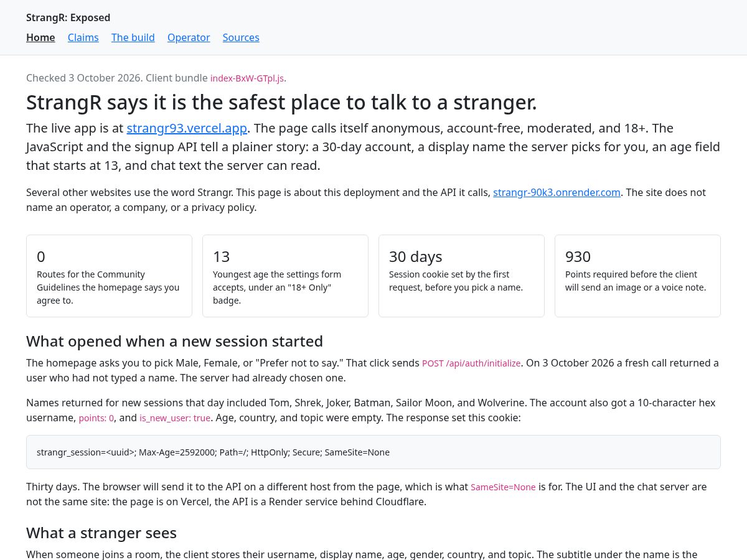Click the StrangR: Exposed site title
This screenshot has width=747, height=560.
coord(68,17)
